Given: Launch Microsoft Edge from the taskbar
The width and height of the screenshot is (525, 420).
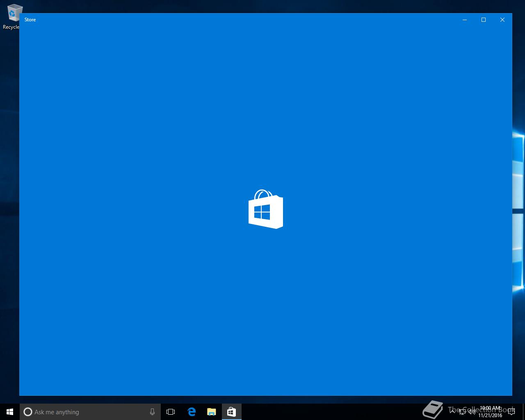Looking at the screenshot, I should (x=192, y=412).
